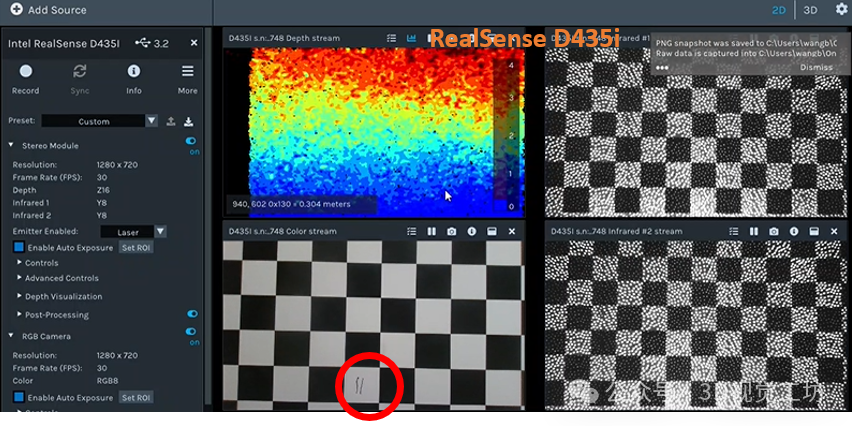The width and height of the screenshot is (852, 426).
Task: Click the left panel vertical scrollbar
Action: pyautogui.click(x=208, y=217)
